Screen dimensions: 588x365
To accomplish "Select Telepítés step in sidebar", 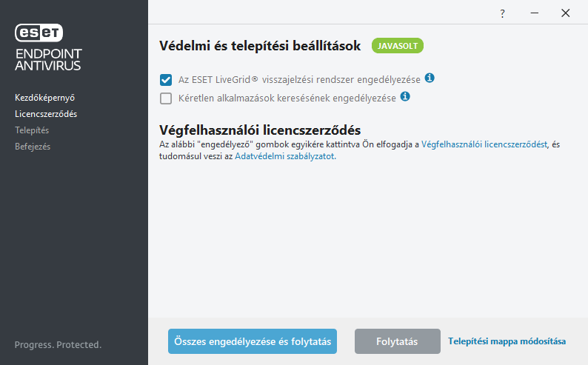I will pyautogui.click(x=32, y=130).
